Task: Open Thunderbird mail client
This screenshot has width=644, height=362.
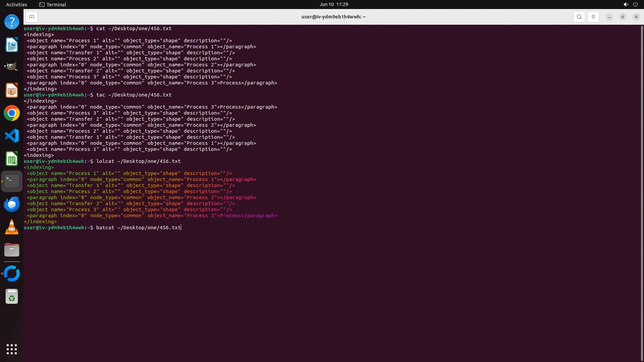Action: [12, 204]
